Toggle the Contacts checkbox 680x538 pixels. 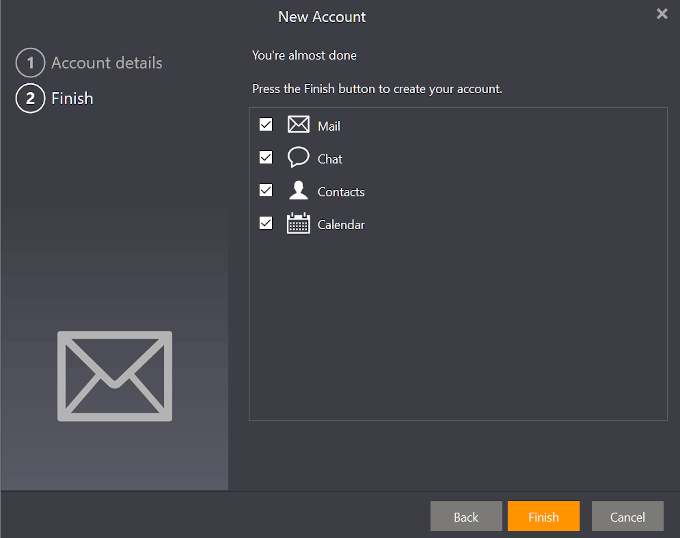(266, 190)
